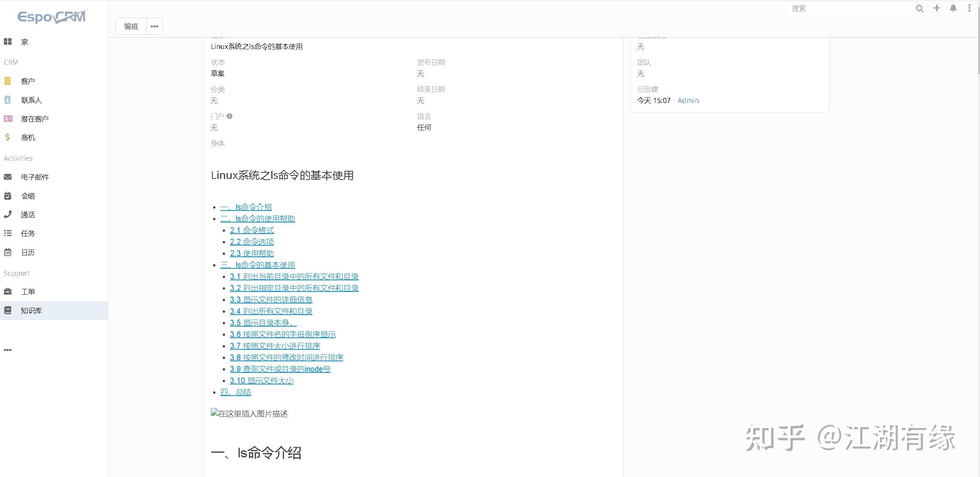The image size is (980, 477).
Task: Expand the dots dropdown beside 编辑
Action: pyautogui.click(x=155, y=26)
